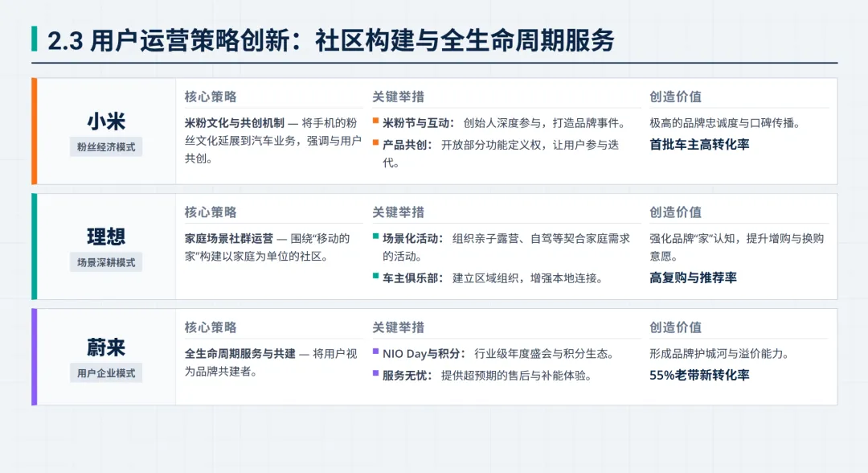The height and width of the screenshot is (473, 868).
Task: Click 创造价值 heading in the 小米 row
Action: 675,97
